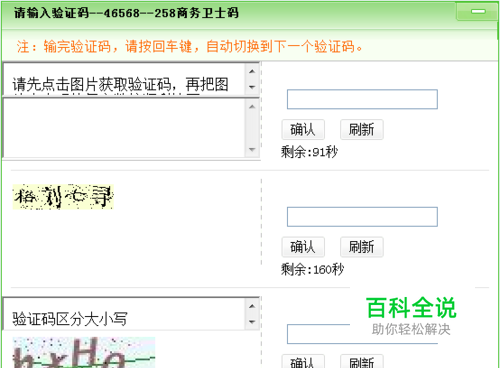The width and height of the screenshot is (500, 368).
Task: Click inside the empty white text area
Action: [x=125, y=128]
